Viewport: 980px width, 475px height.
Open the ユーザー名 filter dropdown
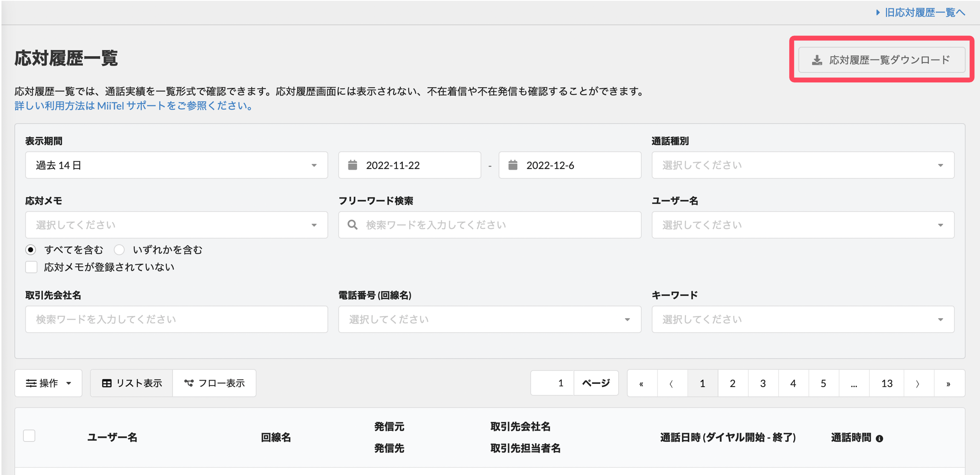[x=803, y=225]
